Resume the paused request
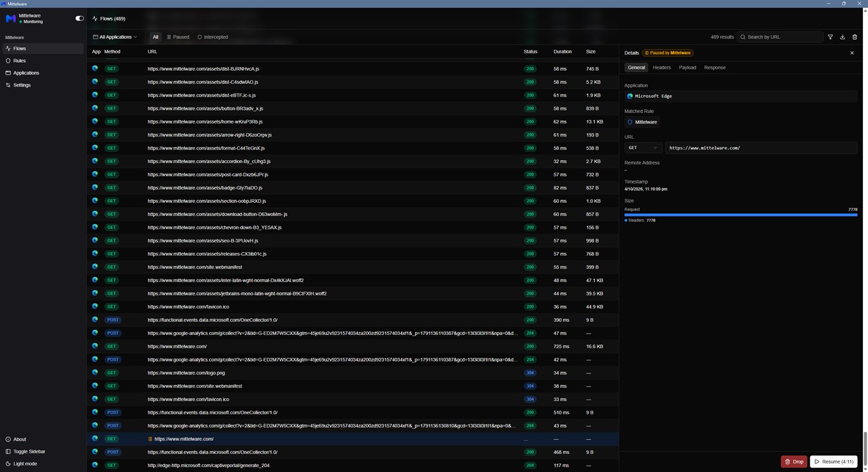Image resolution: width=868 pixels, height=472 pixels. [833, 461]
